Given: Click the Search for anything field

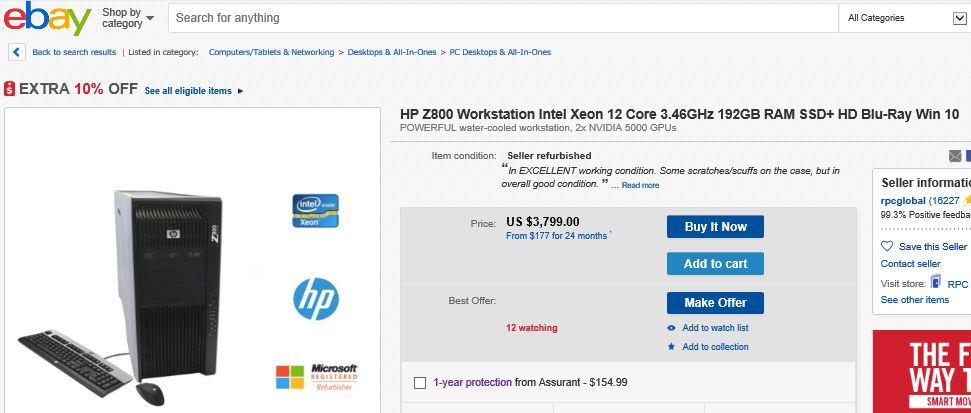Looking at the screenshot, I should click(x=503, y=18).
